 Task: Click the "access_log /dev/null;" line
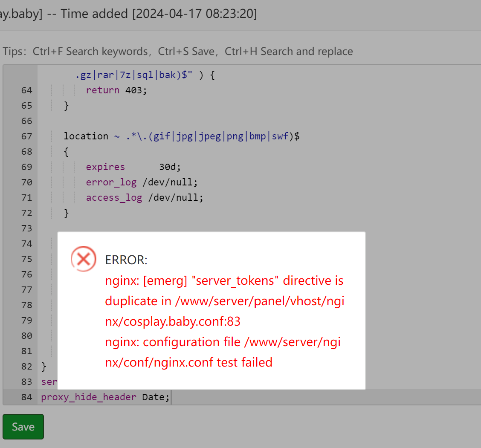click(145, 198)
